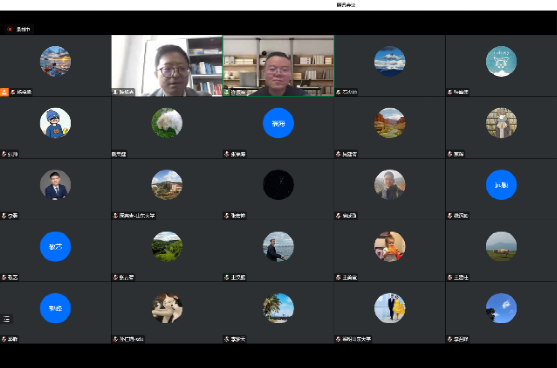Select the cattle on grassland avatar
The width and height of the screenshot is (557, 368).
point(501,247)
